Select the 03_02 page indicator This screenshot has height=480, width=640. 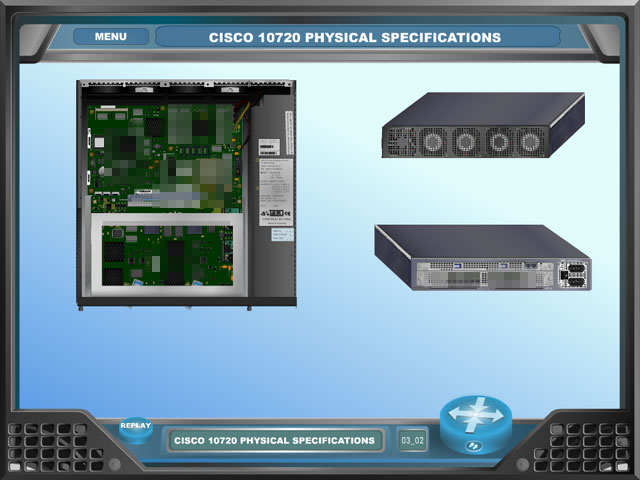[x=413, y=440]
